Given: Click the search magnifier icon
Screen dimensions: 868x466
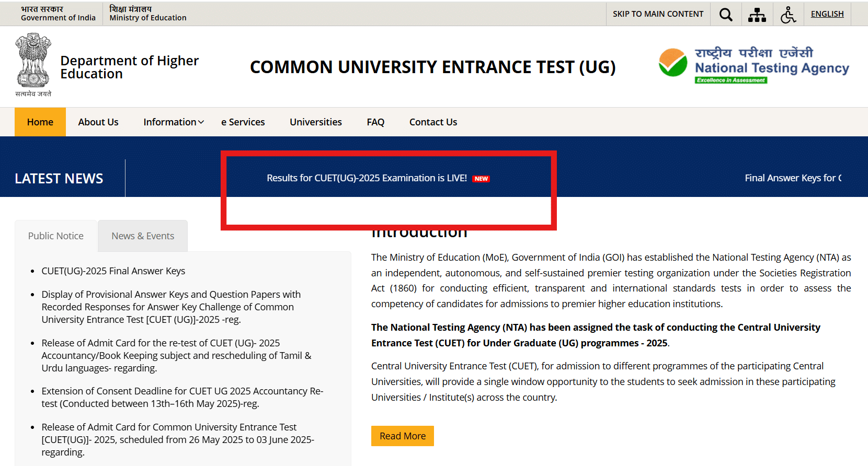Looking at the screenshot, I should click(x=726, y=14).
